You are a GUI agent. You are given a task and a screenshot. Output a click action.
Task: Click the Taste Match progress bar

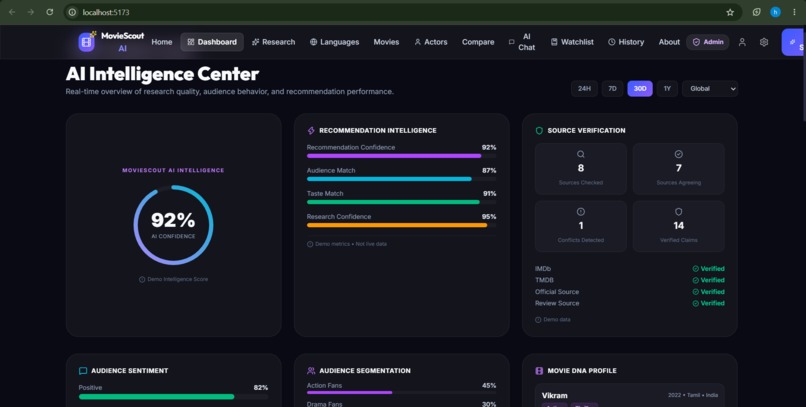pos(401,202)
